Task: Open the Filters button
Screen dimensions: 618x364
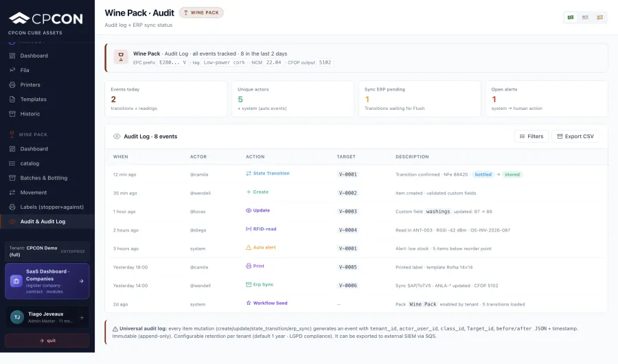Action: click(531, 137)
